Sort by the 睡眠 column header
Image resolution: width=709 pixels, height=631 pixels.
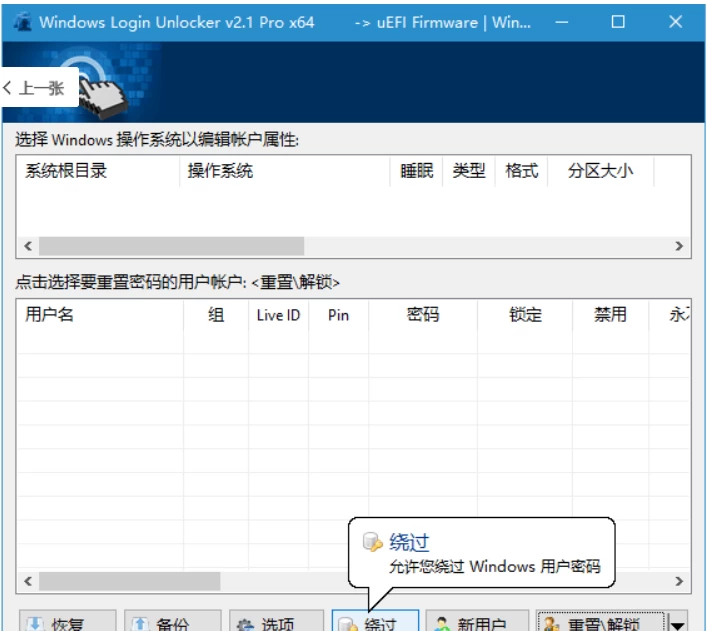tap(416, 171)
